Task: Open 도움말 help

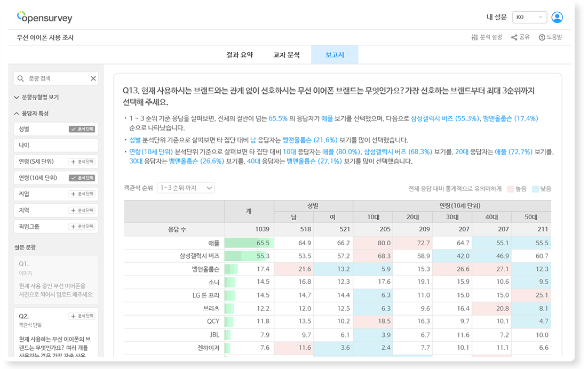Action: point(550,37)
